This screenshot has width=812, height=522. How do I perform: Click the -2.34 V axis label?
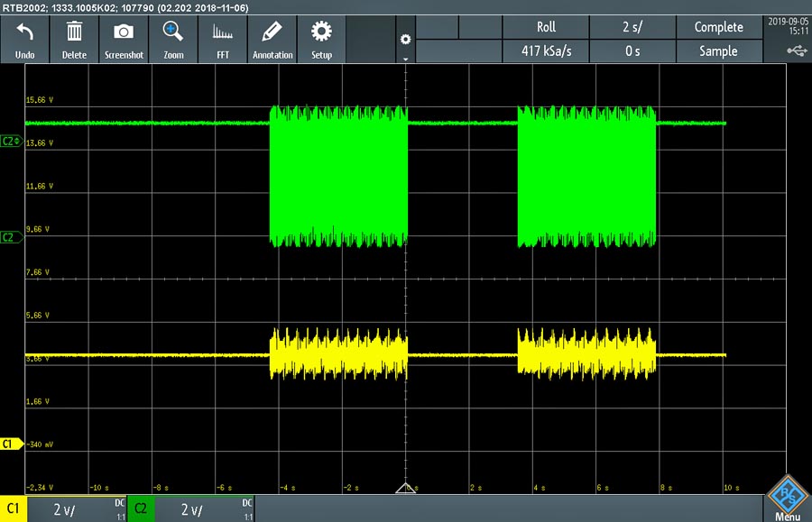[x=40, y=488]
